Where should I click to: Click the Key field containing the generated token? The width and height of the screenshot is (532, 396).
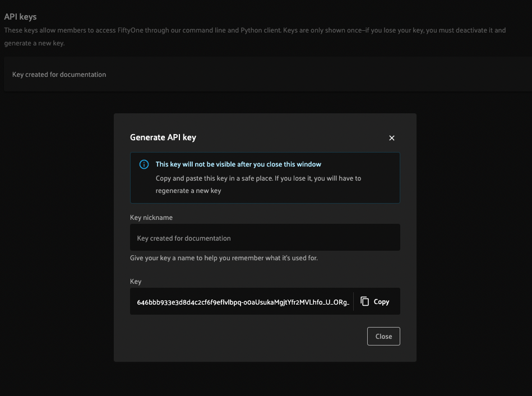click(242, 301)
